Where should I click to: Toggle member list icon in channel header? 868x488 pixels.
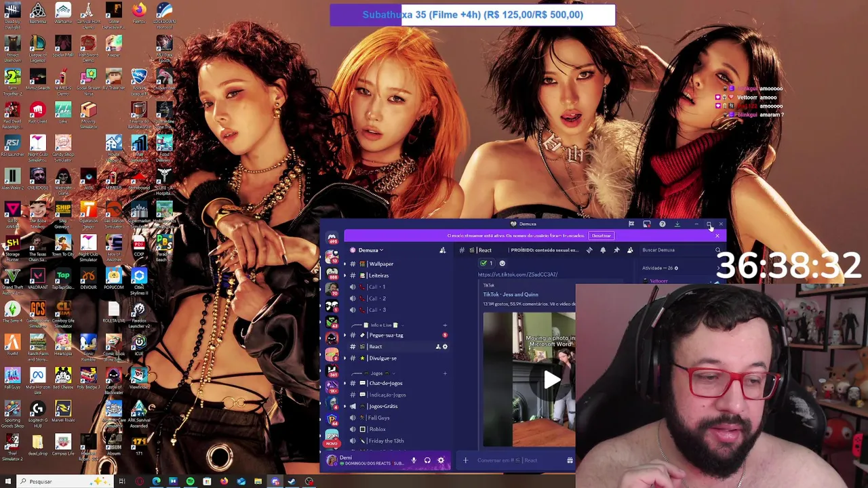coord(629,250)
